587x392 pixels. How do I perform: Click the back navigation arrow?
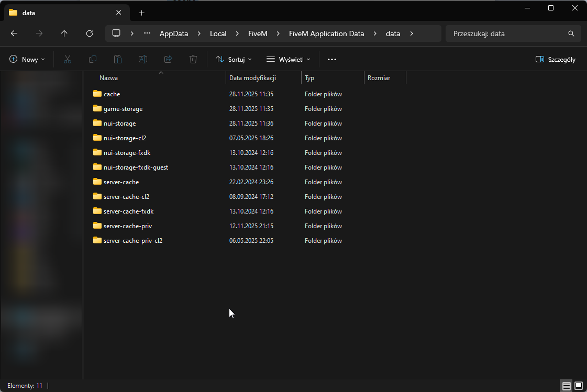(x=14, y=33)
